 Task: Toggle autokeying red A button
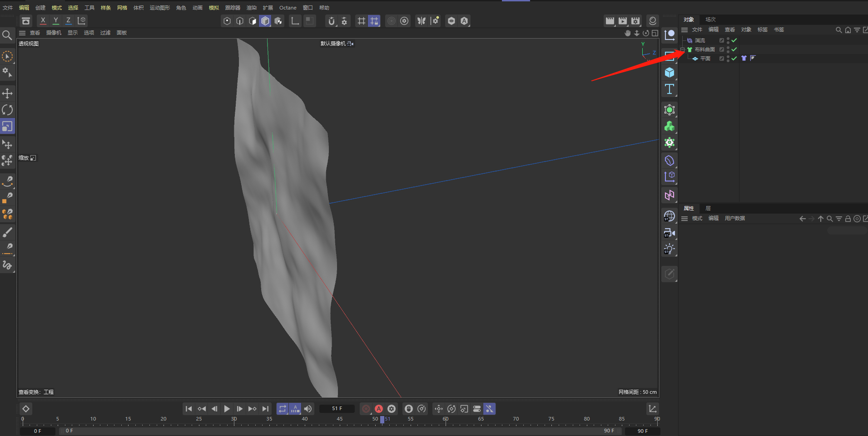(379, 409)
